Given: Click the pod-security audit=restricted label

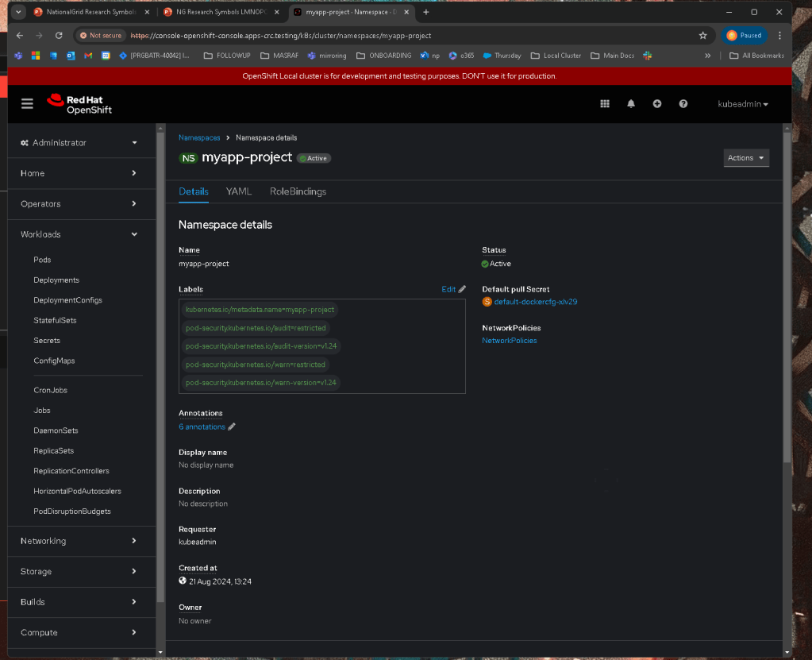Looking at the screenshot, I should [256, 328].
